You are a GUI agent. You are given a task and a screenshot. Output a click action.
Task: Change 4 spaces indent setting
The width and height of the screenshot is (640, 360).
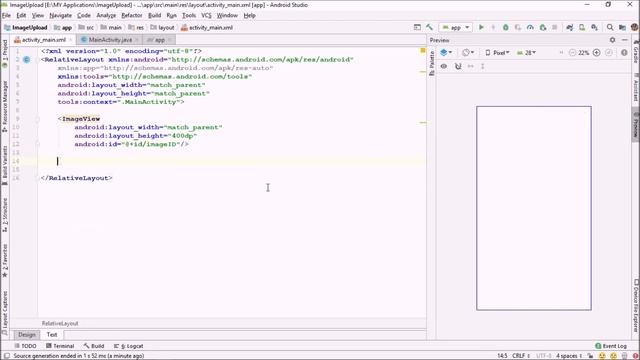pyautogui.click(x=569, y=356)
